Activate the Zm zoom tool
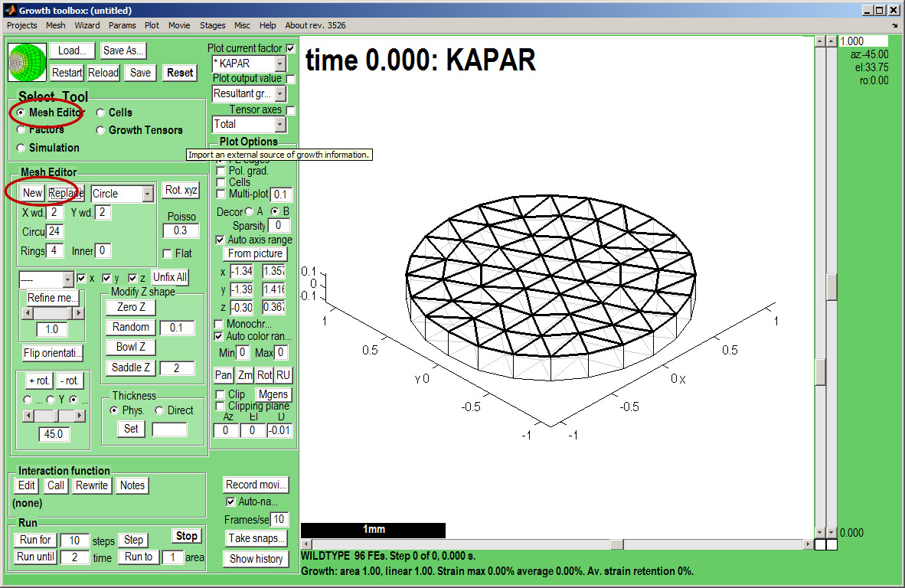 pyautogui.click(x=244, y=375)
